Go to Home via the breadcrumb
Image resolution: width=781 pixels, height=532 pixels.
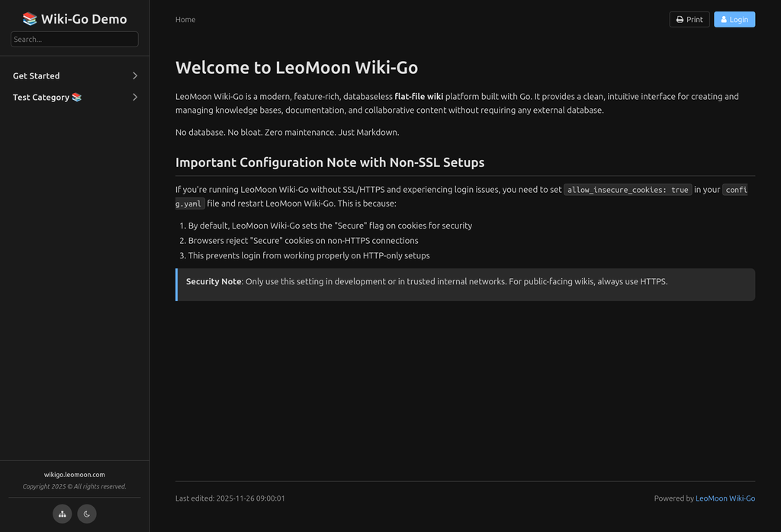(185, 20)
